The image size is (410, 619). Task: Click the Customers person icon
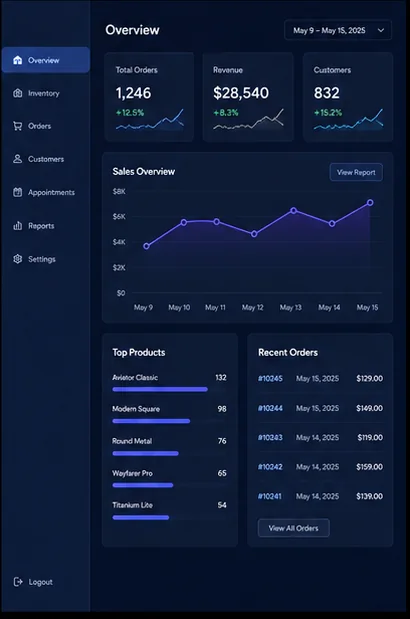17,159
